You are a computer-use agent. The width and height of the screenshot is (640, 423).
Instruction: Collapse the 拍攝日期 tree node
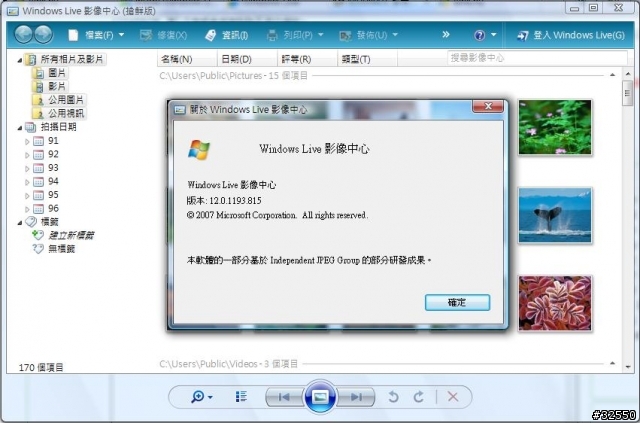20,128
